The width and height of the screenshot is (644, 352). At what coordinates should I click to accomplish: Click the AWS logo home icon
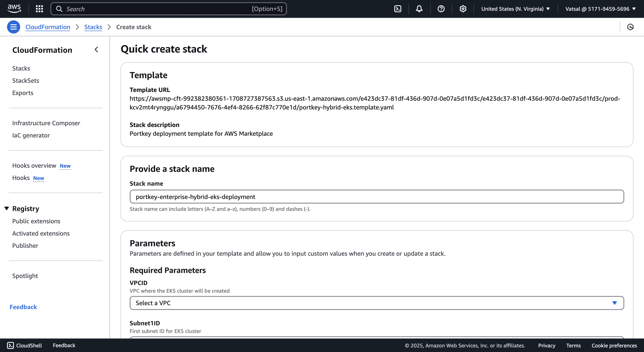point(14,9)
